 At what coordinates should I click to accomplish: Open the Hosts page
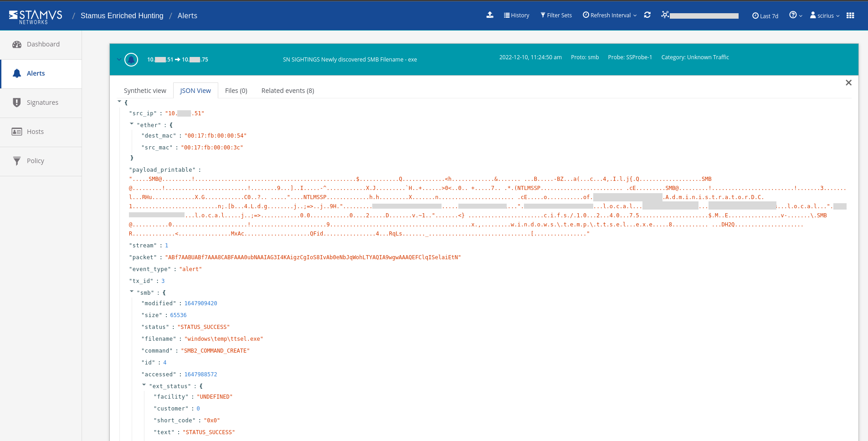[35, 131]
